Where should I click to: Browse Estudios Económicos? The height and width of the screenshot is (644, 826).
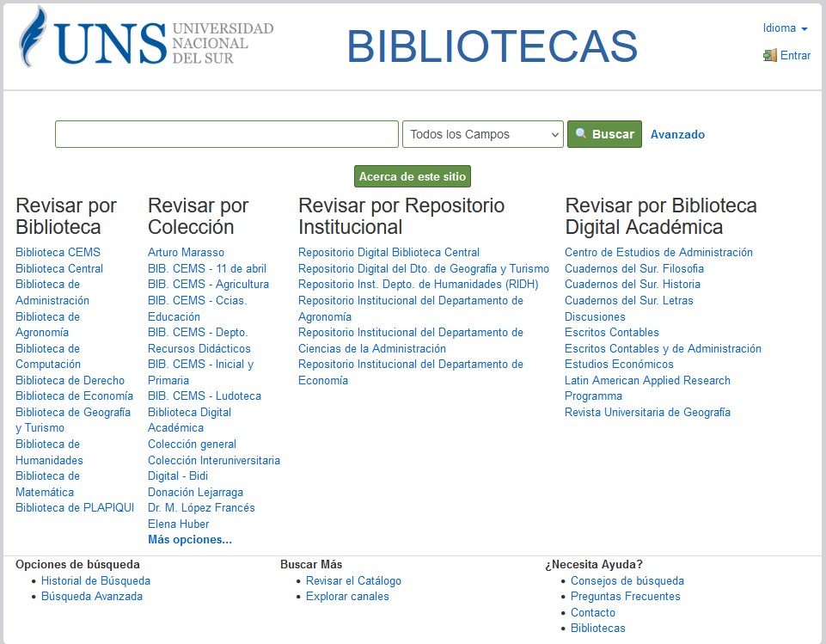[x=619, y=365]
